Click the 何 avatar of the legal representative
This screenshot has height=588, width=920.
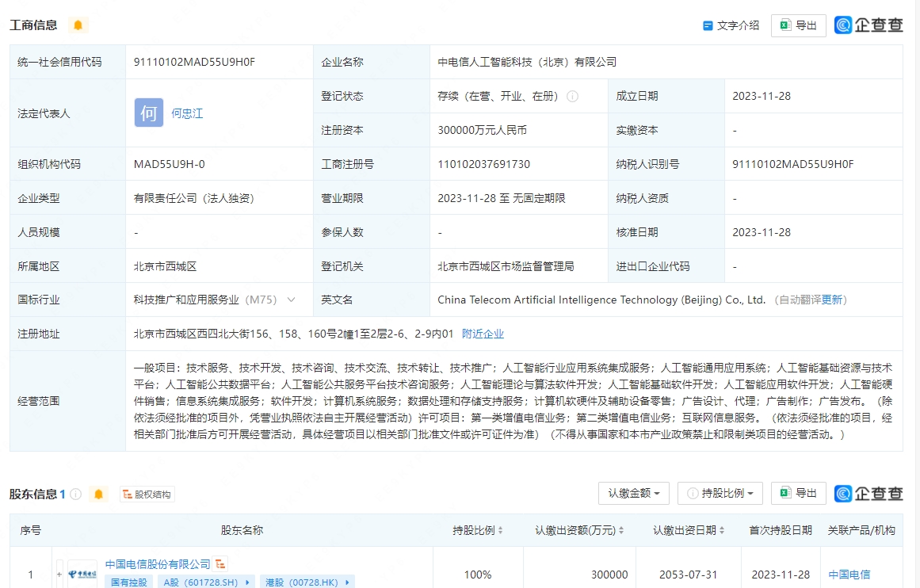pyautogui.click(x=149, y=113)
